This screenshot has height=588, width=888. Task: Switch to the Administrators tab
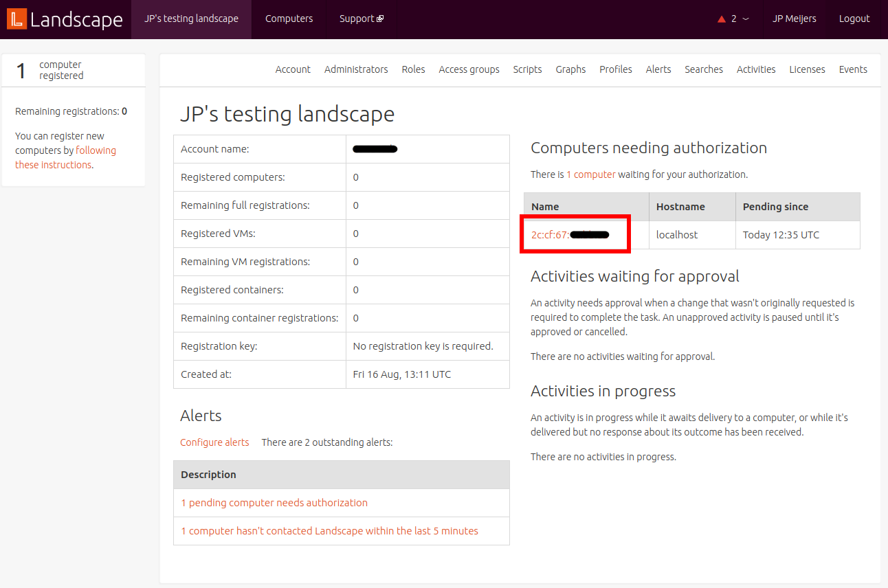pyautogui.click(x=355, y=69)
